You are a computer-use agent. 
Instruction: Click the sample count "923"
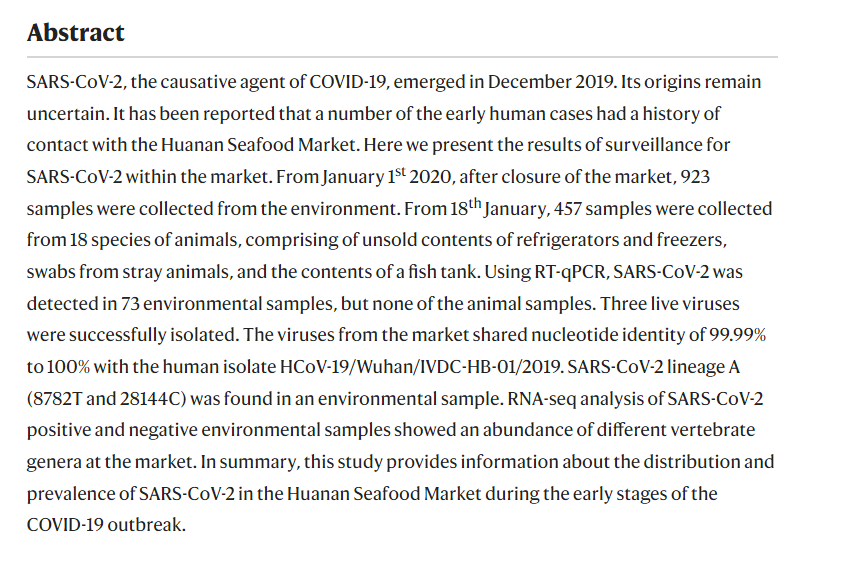695,177
